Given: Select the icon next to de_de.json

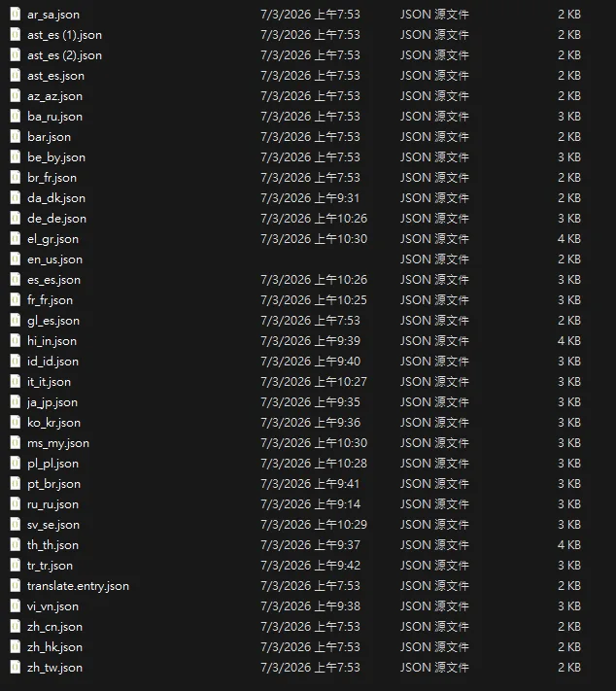Looking at the screenshot, I should pyautogui.click(x=16, y=218).
